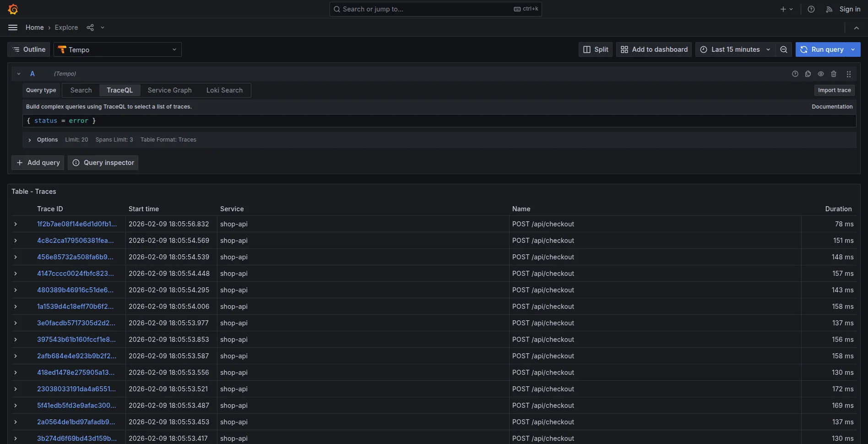This screenshot has width=868, height=444.
Task: Open trace 1f2b7ae08f14e6d1d0fb1 link
Action: tap(77, 224)
